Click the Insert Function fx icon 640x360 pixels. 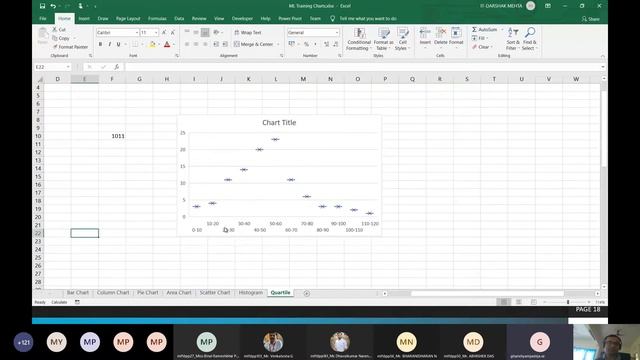(x=116, y=67)
